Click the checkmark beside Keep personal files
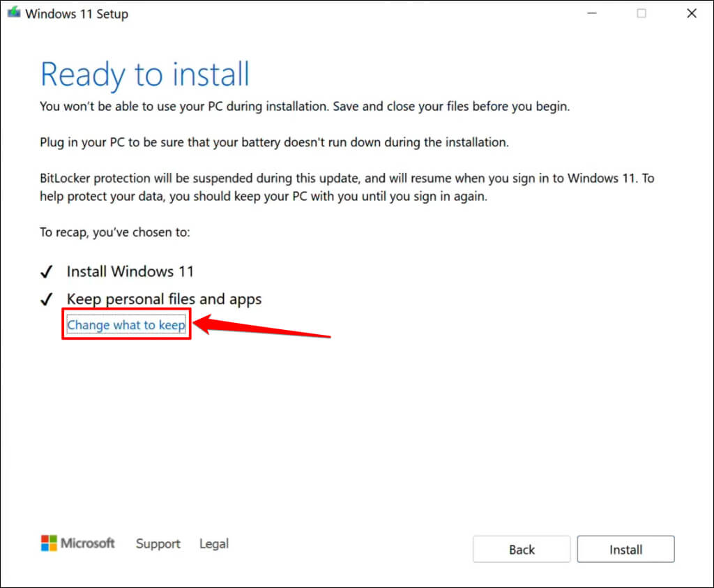This screenshot has height=588, width=714. point(47,300)
